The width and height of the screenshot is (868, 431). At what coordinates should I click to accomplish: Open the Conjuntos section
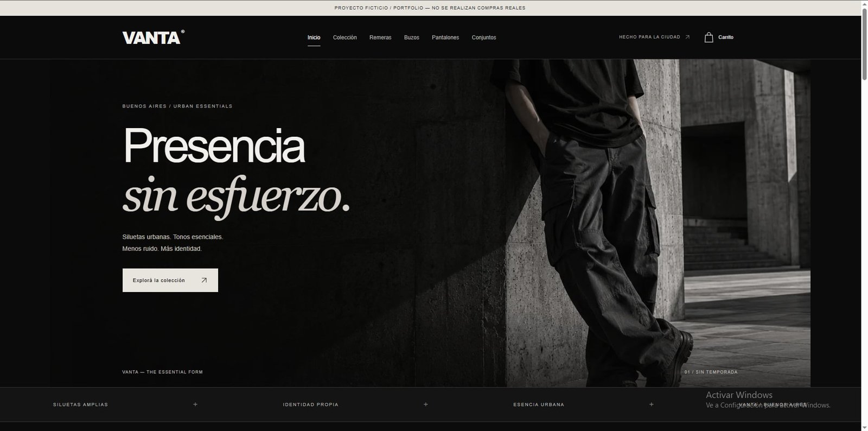(484, 37)
